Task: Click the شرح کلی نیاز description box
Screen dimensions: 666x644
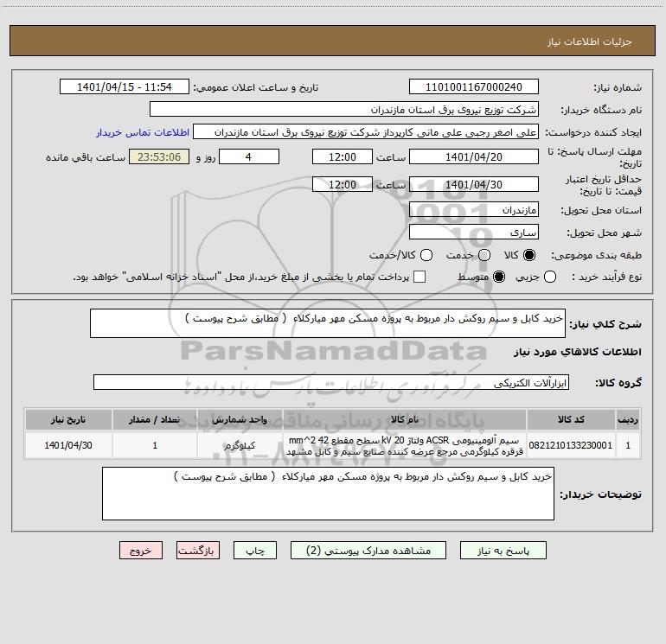Action: coord(328,323)
